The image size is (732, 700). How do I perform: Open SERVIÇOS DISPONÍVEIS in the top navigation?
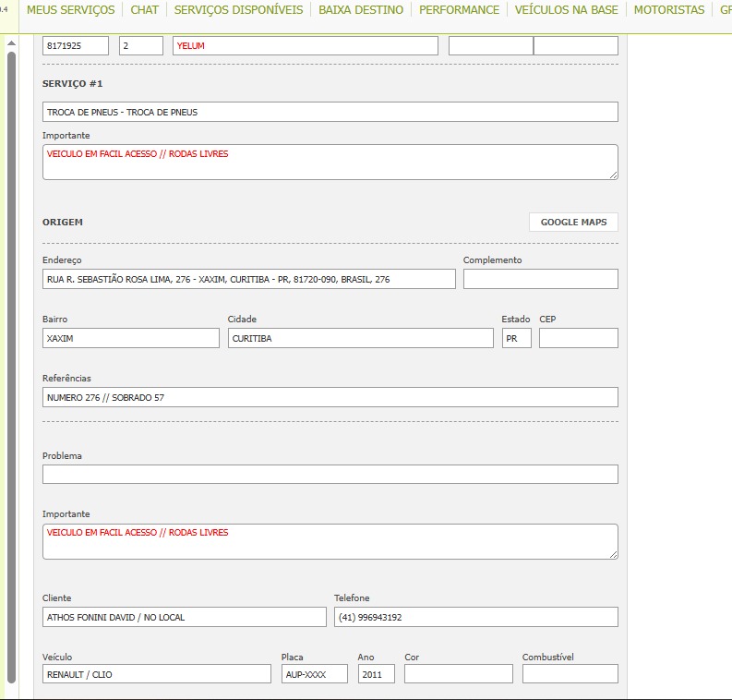click(238, 10)
